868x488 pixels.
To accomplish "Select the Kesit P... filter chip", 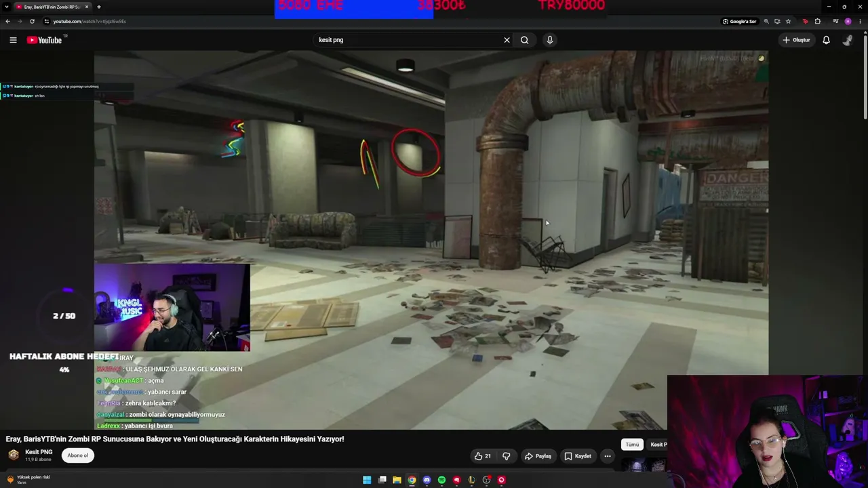I will coord(657,445).
